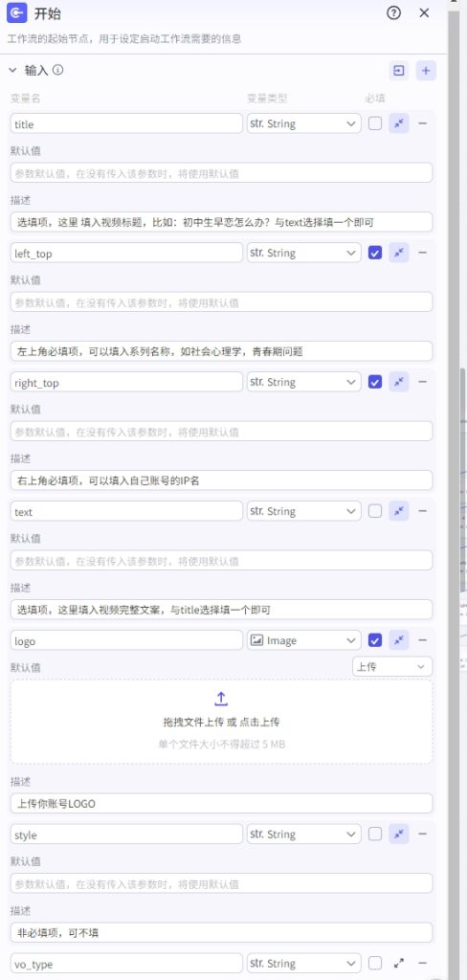Expand the vo_type variable details icon
467x980 pixels.
coord(399,963)
